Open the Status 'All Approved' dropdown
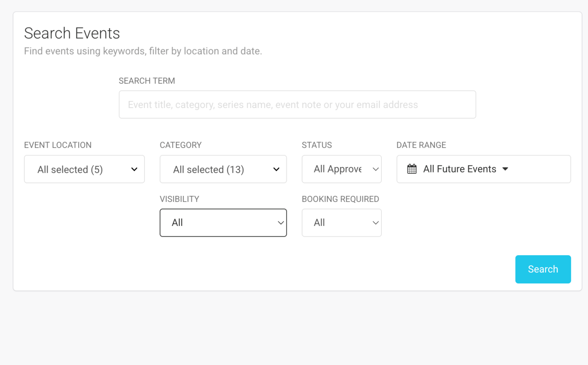Viewport: 588px width, 365px height. pyautogui.click(x=341, y=169)
